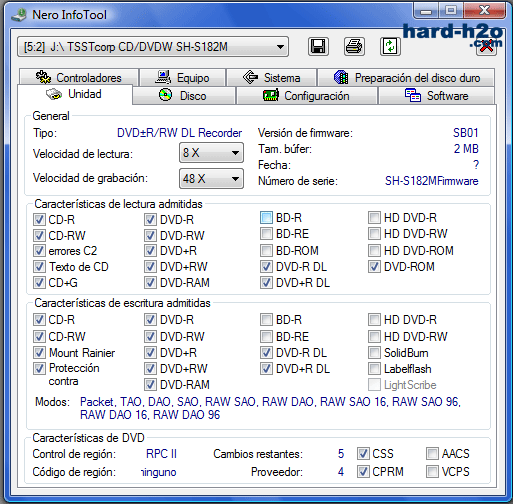This screenshot has width=513, height=504.
Task: Click the Save (floppy disk) icon
Action: [x=318, y=46]
